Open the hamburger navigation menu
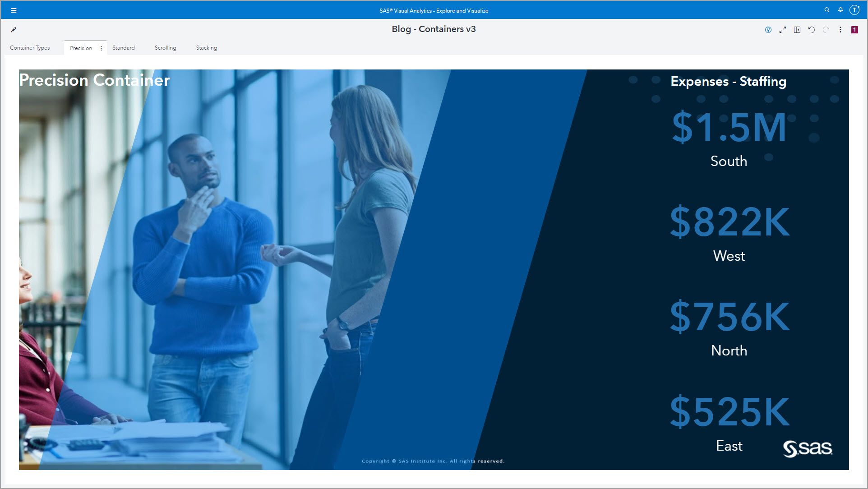Screen dimensions: 868x489 click(14, 10)
